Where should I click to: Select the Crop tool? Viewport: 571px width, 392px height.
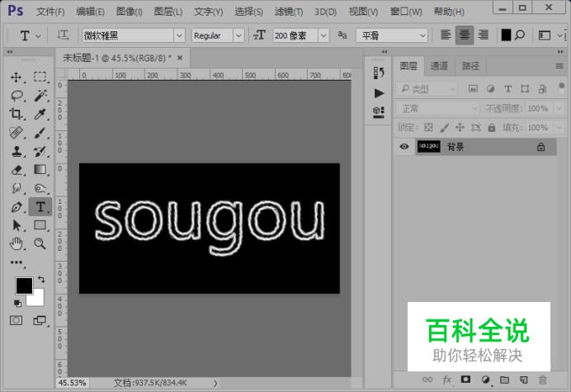tap(16, 114)
